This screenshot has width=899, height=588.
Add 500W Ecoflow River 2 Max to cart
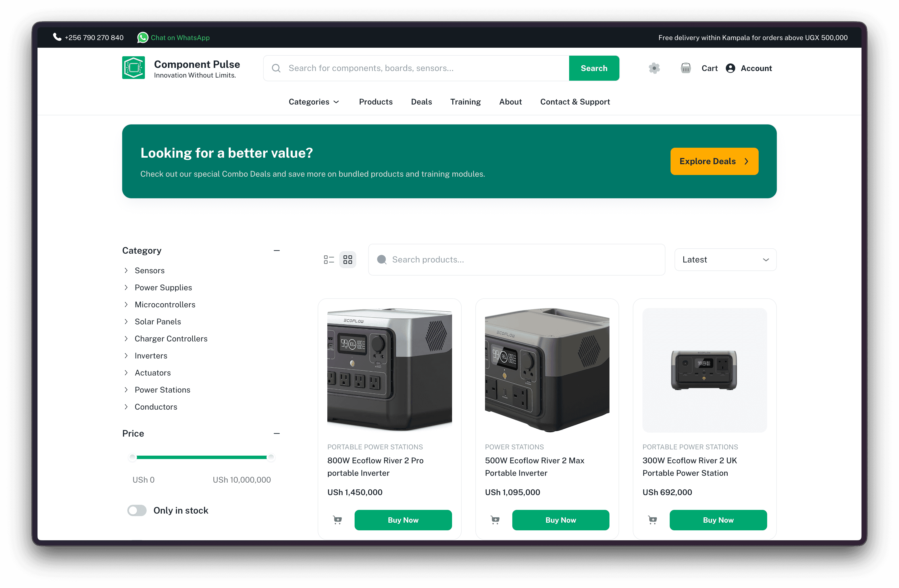(x=495, y=520)
